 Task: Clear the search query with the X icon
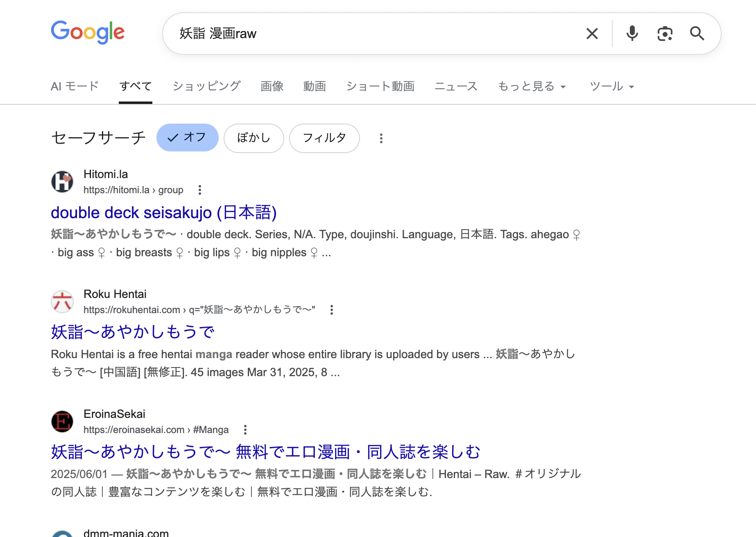pyautogui.click(x=592, y=34)
